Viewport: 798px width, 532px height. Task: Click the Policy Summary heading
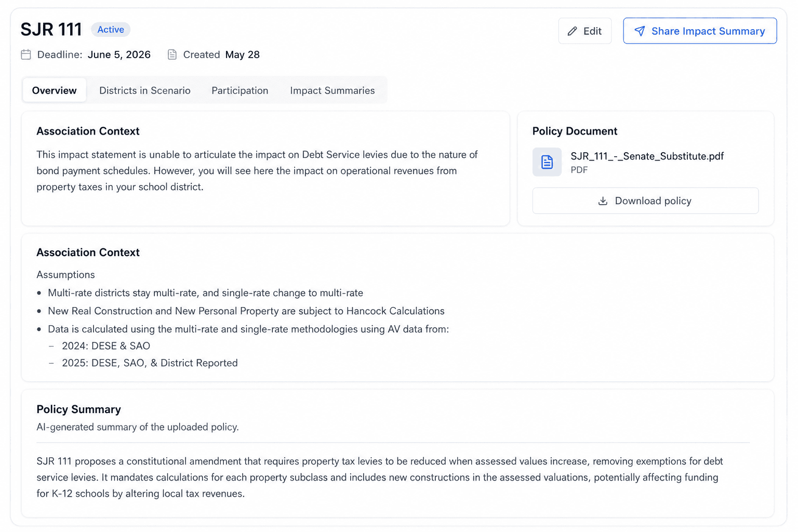78,409
